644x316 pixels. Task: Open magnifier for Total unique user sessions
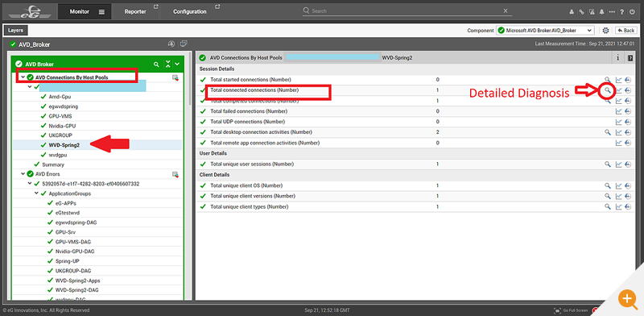click(x=608, y=164)
